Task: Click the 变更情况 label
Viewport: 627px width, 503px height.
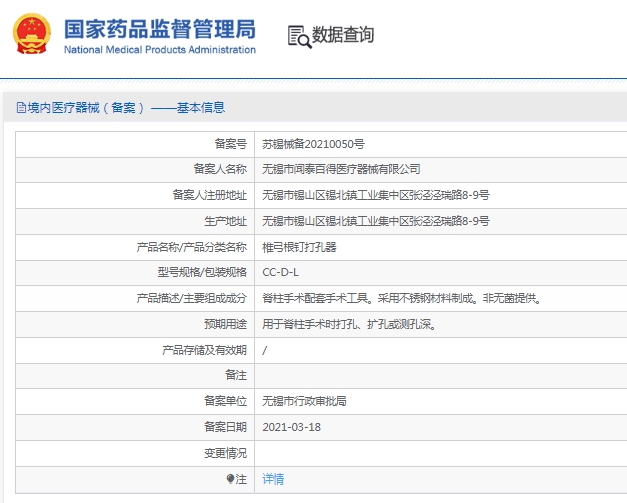Action: coord(226,453)
